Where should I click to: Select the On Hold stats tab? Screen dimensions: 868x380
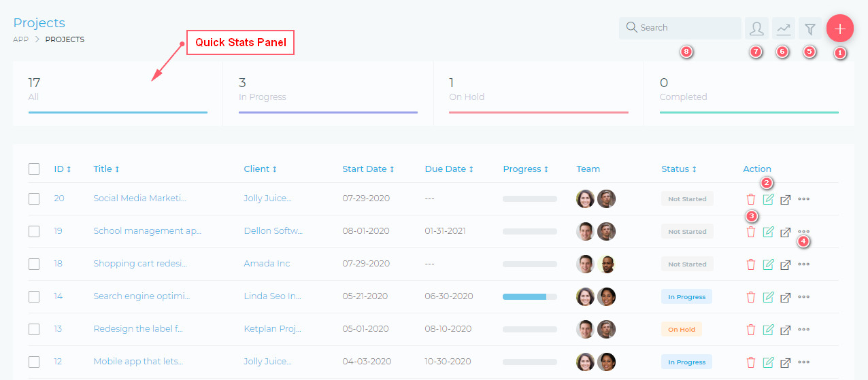(538, 94)
